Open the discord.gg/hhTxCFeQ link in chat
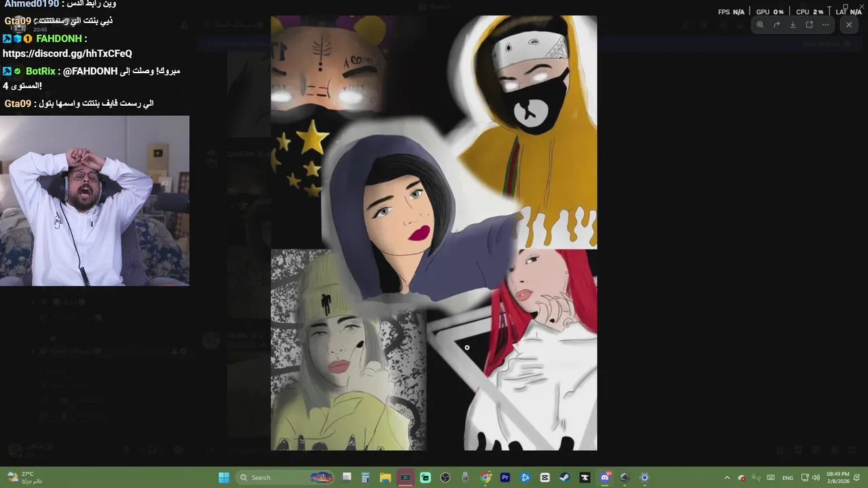Image resolution: width=868 pixels, height=488 pixels. coord(67,54)
